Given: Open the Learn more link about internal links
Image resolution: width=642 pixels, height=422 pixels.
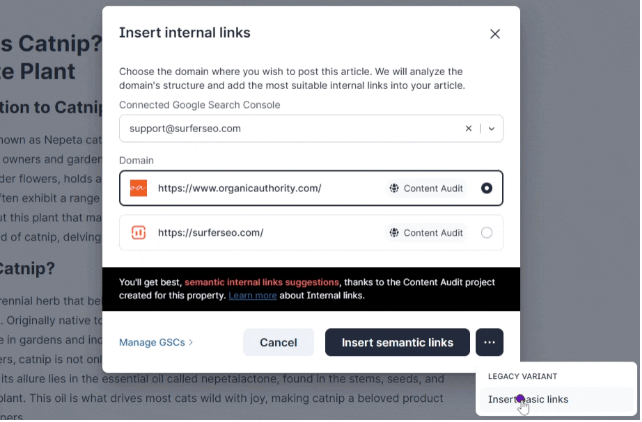Looking at the screenshot, I should point(252,296).
